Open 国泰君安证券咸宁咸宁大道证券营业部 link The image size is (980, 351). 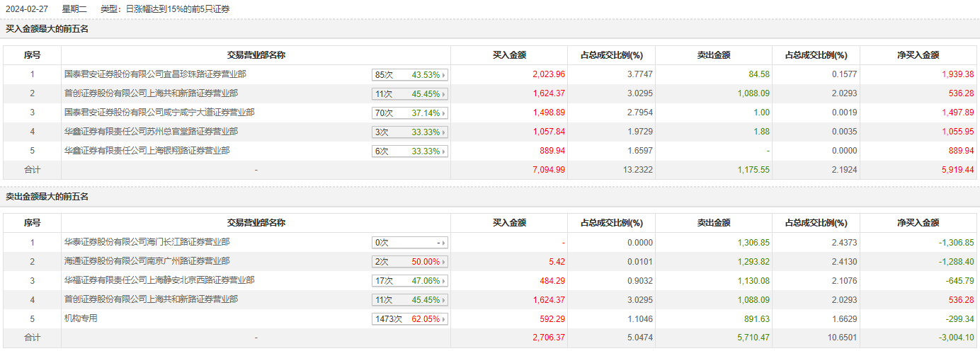click(159, 113)
